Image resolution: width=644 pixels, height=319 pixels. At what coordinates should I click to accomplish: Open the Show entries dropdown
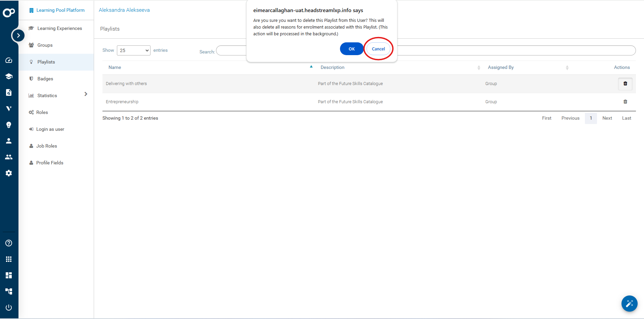pyautogui.click(x=133, y=50)
